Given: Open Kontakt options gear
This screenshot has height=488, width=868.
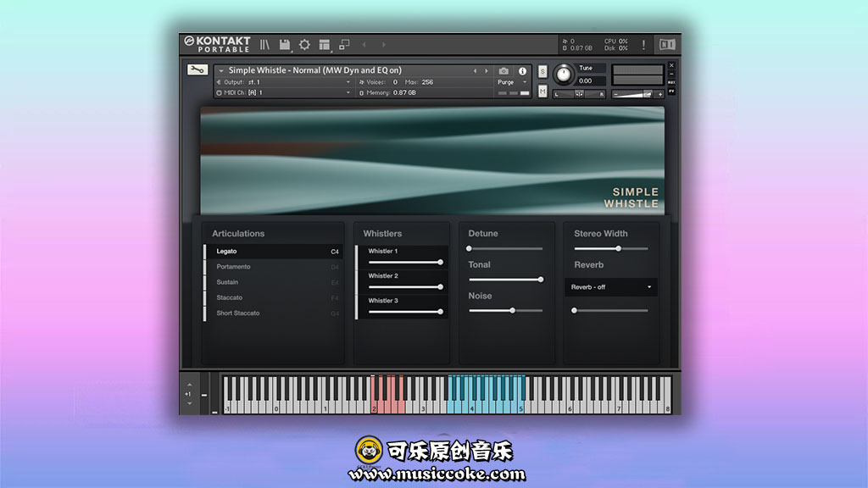Looking at the screenshot, I should click(x=304, y=45).
